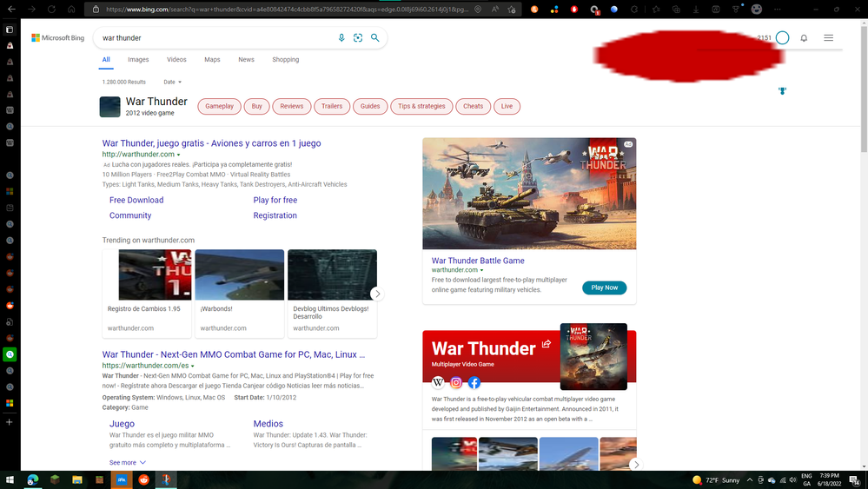Click the red adblock extension icon

coord(574,9)
